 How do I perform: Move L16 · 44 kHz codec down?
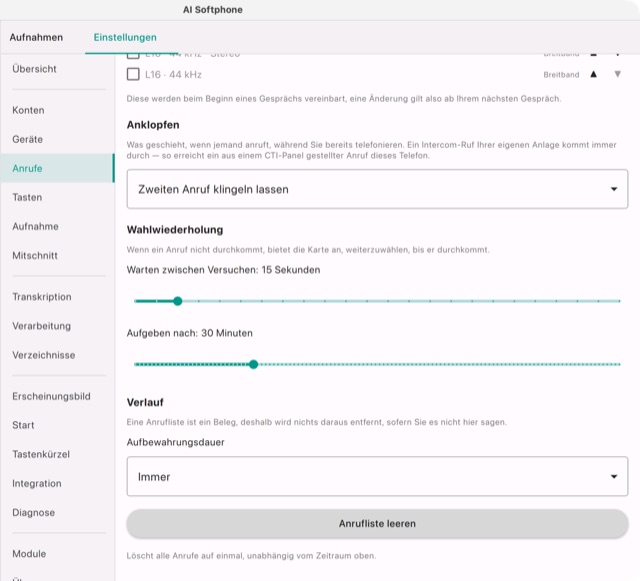coord(618,74)
